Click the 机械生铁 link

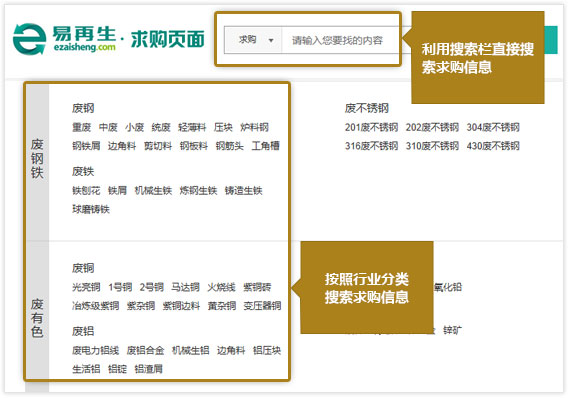[153, 190]
